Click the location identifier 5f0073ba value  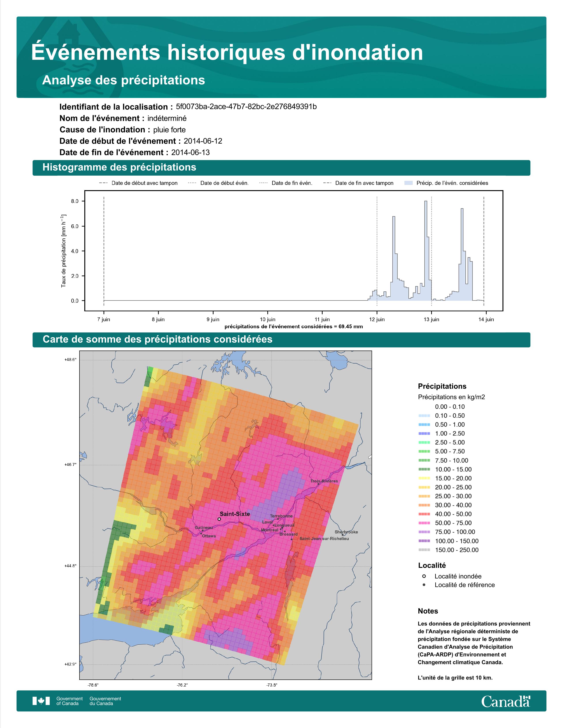click(246, 107)
